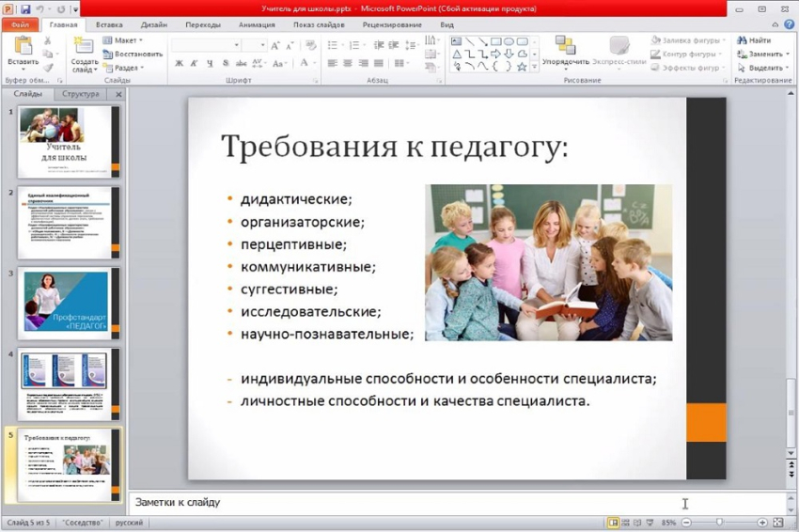Click the Paste clipboard icon

(23, 46)
